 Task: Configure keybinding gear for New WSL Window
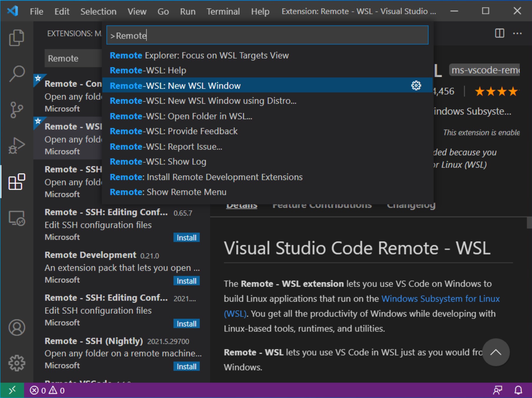[x=416, y=85]
